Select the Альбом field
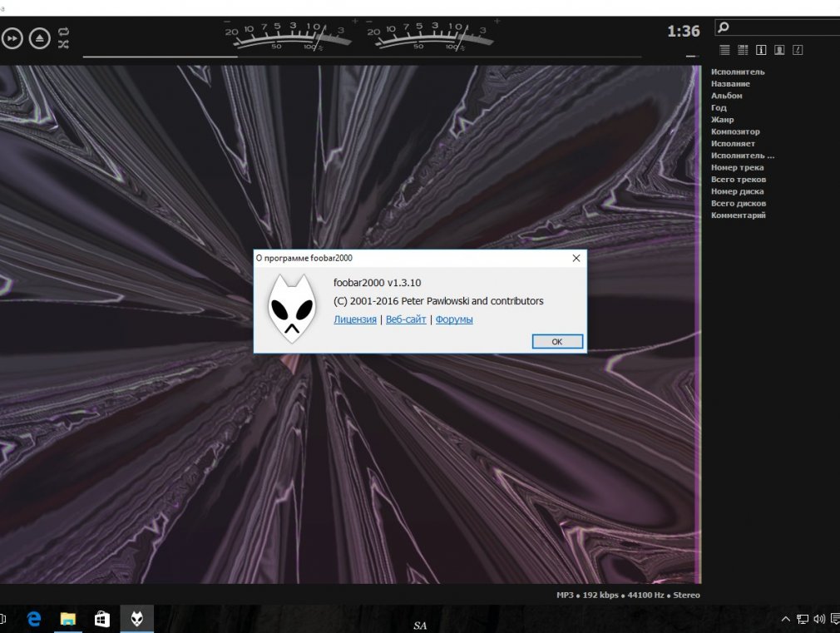Image resolution: width=840 pixels, height=633 pixels. click(726, 96)
